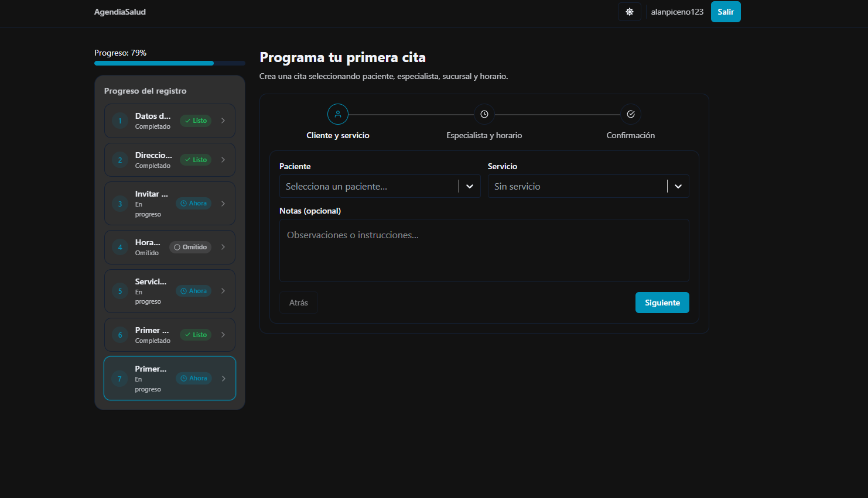Select the Especialista y horario step label
The width and height of the screenshot is (868, 498).
click(x=484, y=136)
